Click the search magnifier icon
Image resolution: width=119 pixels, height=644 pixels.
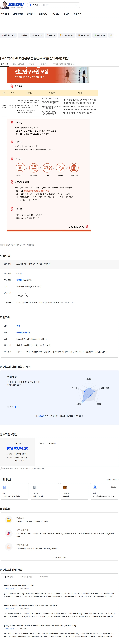[x=77, y=5]
